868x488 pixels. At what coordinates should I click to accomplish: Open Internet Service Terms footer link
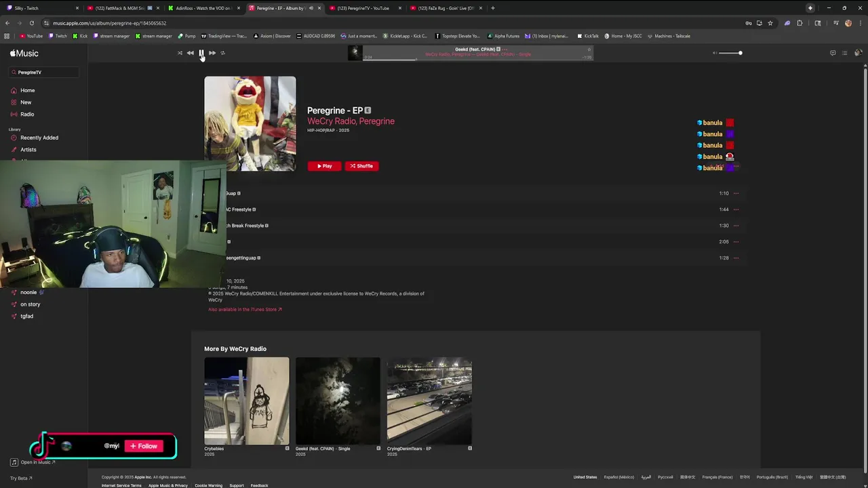[121, 485]
